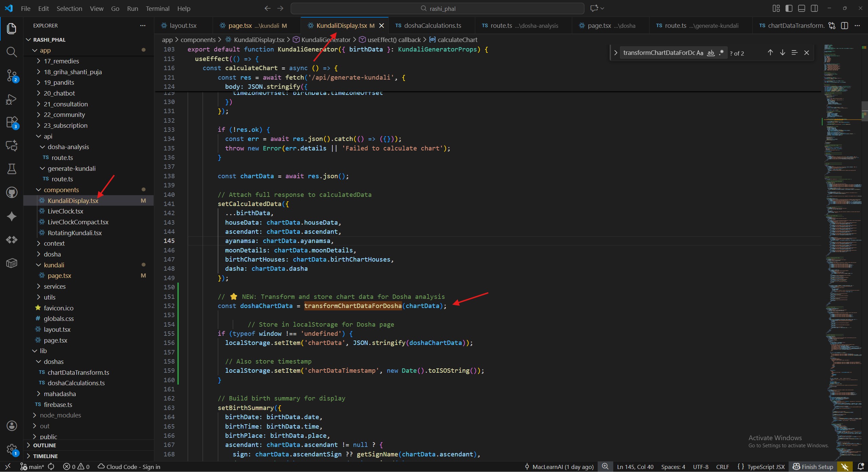868x472 pixels.
Task: Open the Testing flask view
Action: 12,169
